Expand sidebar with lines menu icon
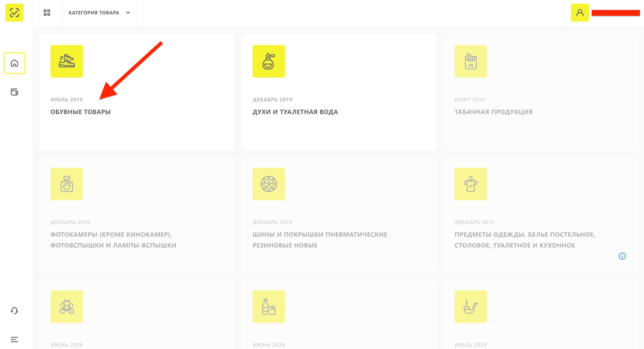 [x=14, y=340]
